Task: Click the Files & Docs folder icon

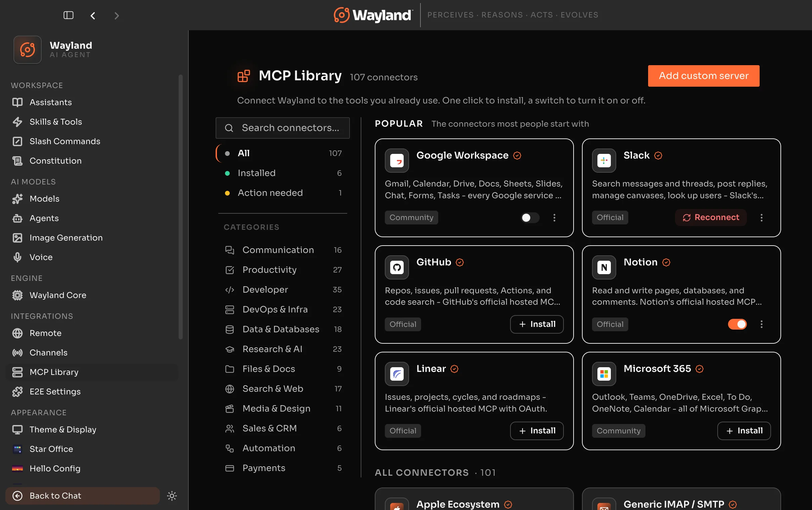Action: (230, 369)
